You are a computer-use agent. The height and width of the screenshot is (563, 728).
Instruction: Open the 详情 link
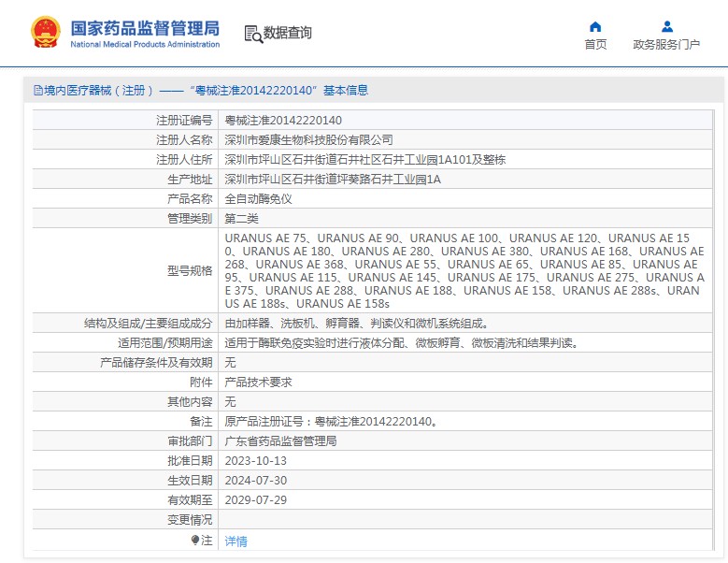point(236,541)
